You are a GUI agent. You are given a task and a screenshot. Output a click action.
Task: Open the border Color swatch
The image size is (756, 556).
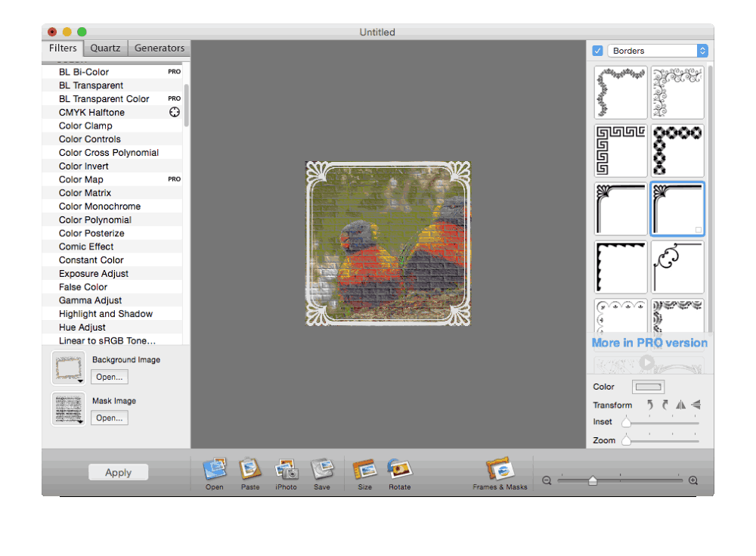(x=648, y=387)
